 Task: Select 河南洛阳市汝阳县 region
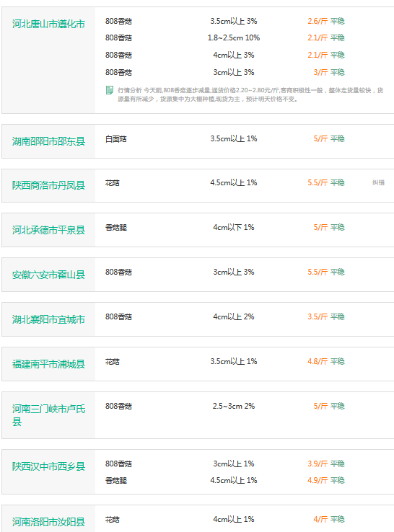(48, 522)
